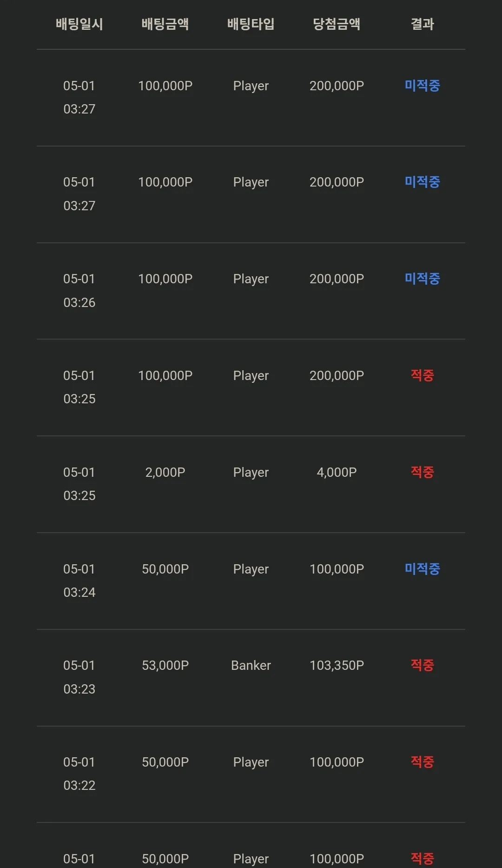Select the 미적중 result in the topmost row
This screenshot has height=868, width=502.
point(422,86)
